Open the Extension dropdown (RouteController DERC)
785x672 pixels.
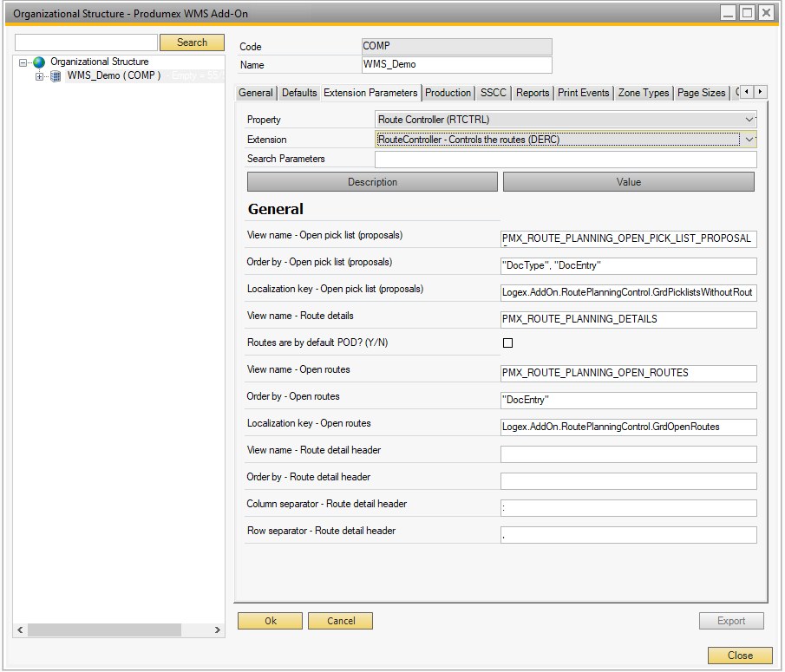(749, 139)
